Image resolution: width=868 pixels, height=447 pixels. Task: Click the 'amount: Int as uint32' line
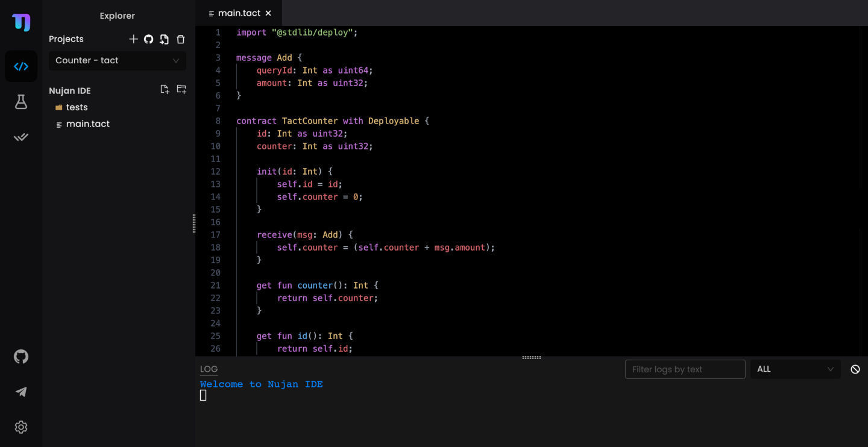pos(312,83)
